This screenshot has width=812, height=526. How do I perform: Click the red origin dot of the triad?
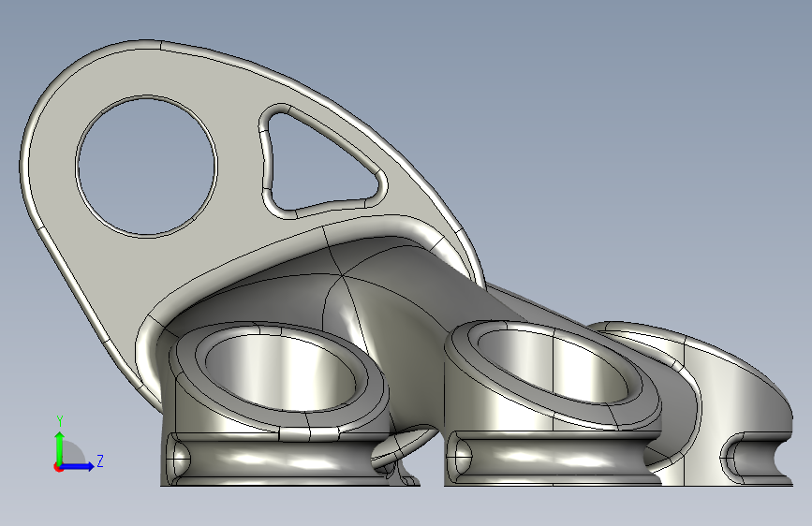[x=58, y=467]
